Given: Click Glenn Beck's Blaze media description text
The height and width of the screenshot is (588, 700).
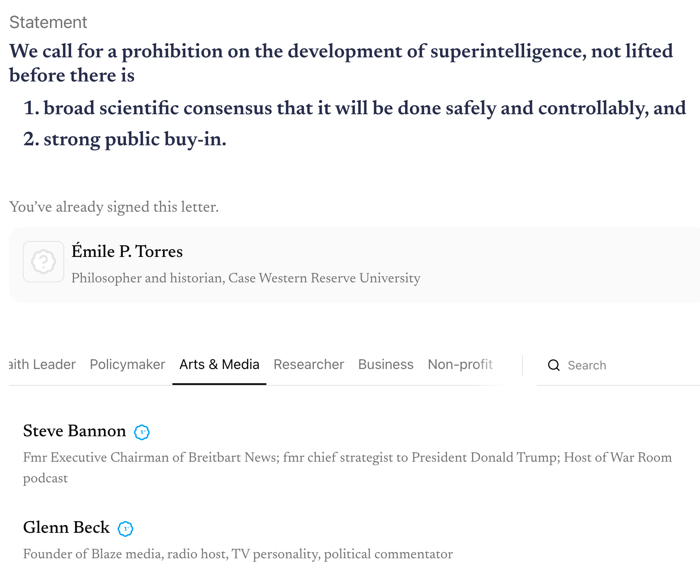Looking at the screenshot, I should click(x=238, y=554).
